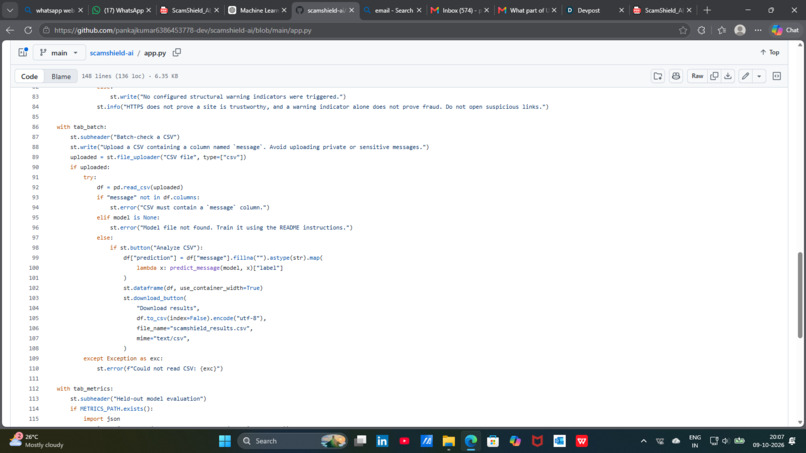Image resolution: width=806 pixels, height=453 pixels.
Task: Open a new browser tab
Action: click(x=707, y=10)
